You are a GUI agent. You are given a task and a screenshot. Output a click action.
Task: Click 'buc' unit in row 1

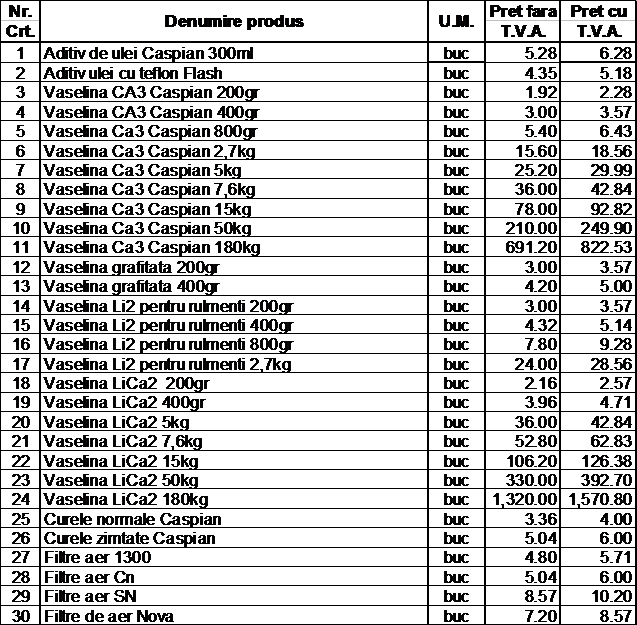pos(456,53)
